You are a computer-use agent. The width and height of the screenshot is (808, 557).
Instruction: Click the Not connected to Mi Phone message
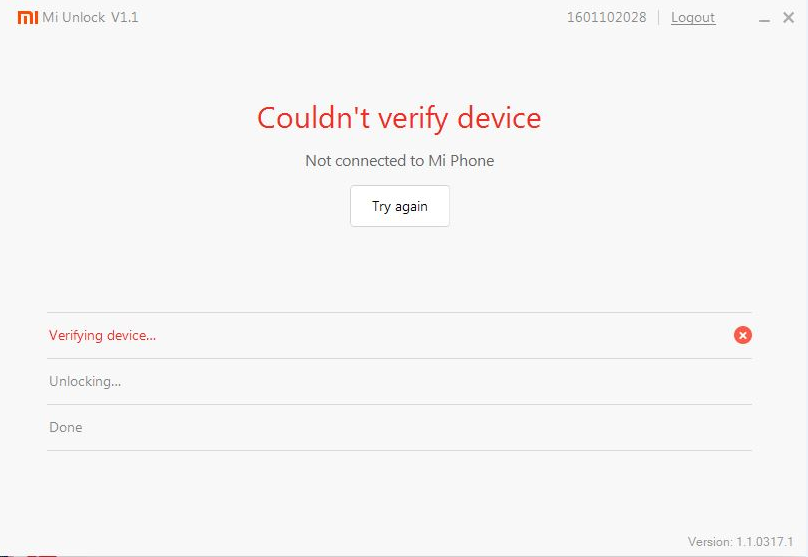400,161
